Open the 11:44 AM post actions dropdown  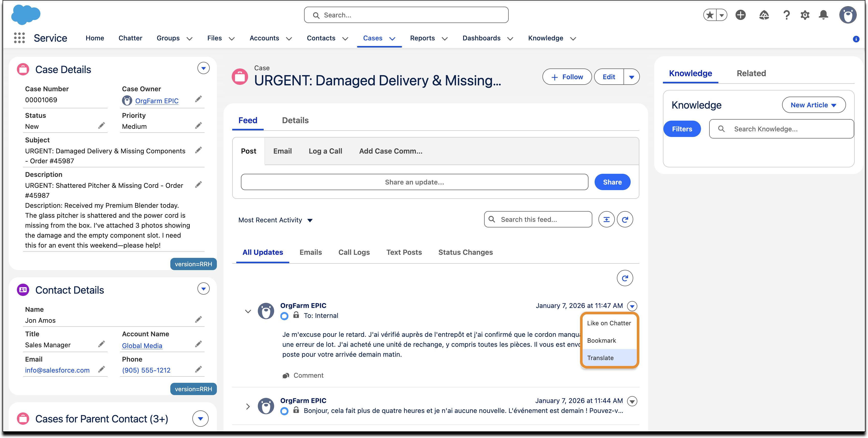[632, 401]
